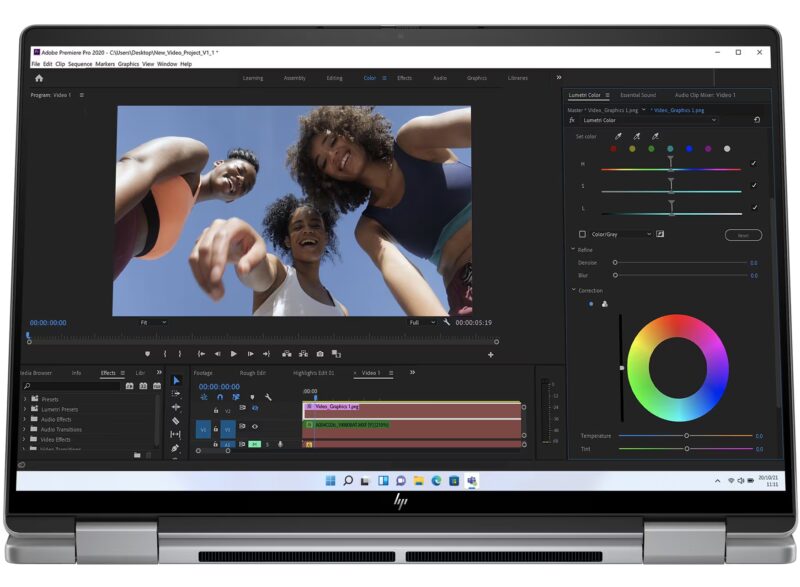Toggle V2 track output eye icon
The height and width of the screenshot is (587, 800).
[x=255, y=408]
